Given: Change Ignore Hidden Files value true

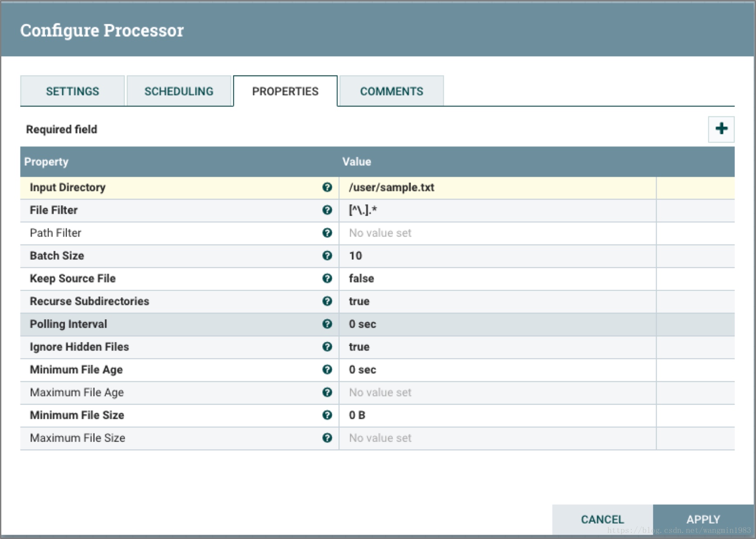Looking at the screenshot, I should coord(498,347).
